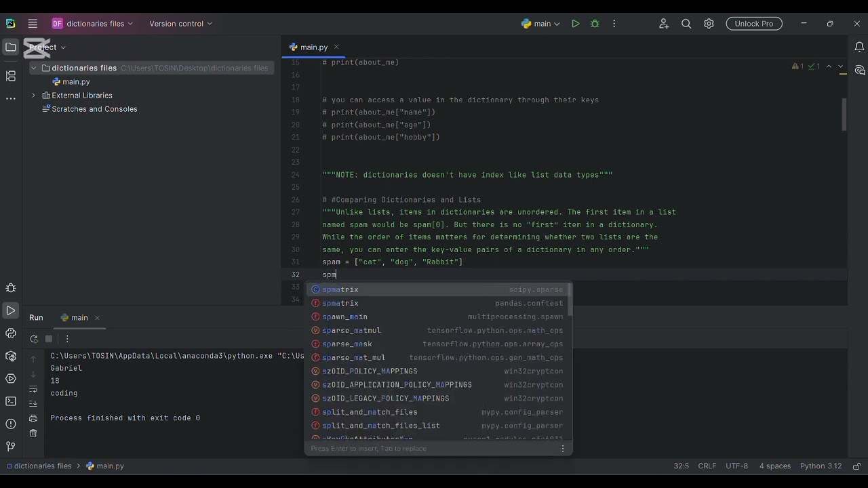Select Scratches and Consoles node
868x488 pixels.
pyautogui.click(x=89, y=109)
